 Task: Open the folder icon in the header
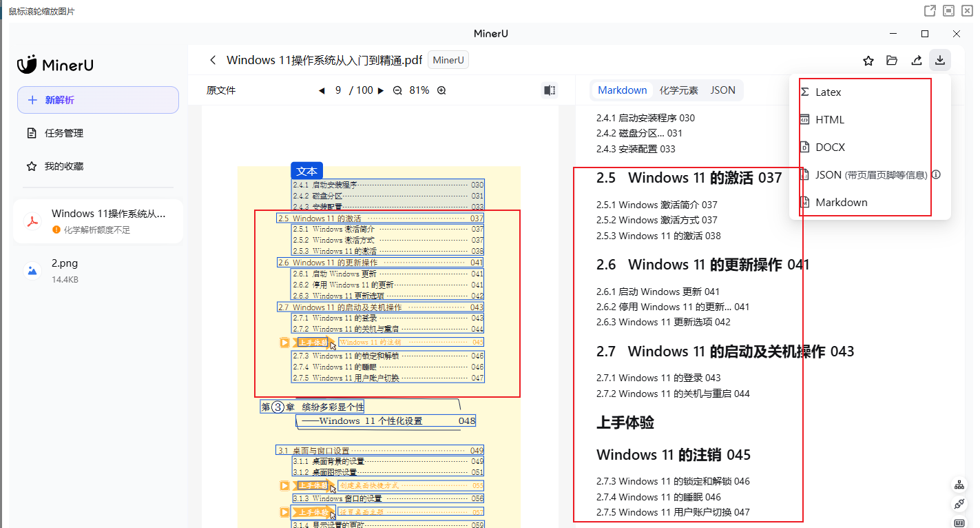pyautogui.click(x=892, y=61)
